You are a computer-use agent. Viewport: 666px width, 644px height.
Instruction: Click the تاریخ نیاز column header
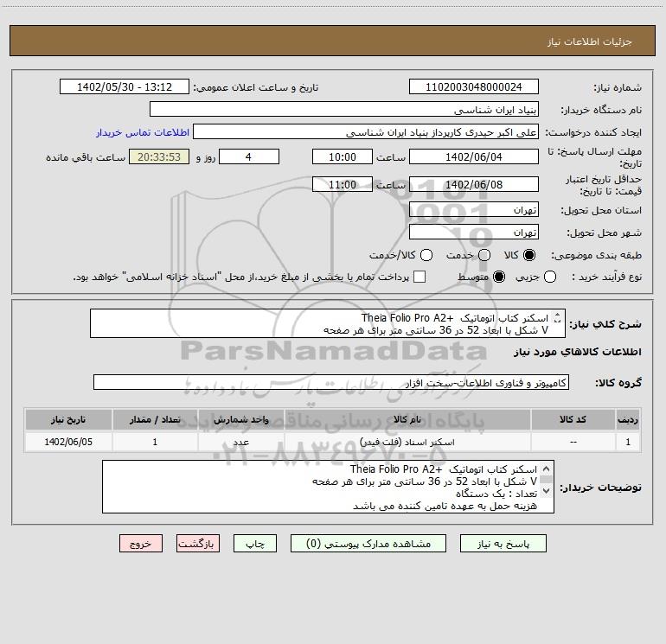68,419
